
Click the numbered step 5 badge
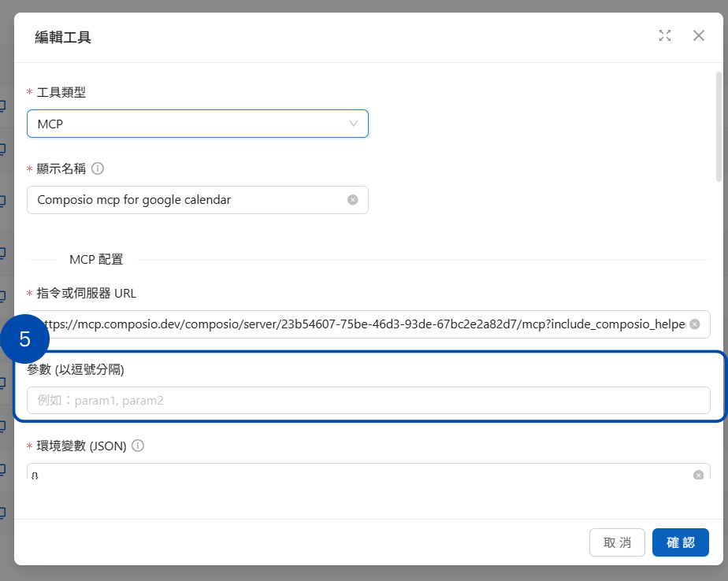(x=25, y=339)
